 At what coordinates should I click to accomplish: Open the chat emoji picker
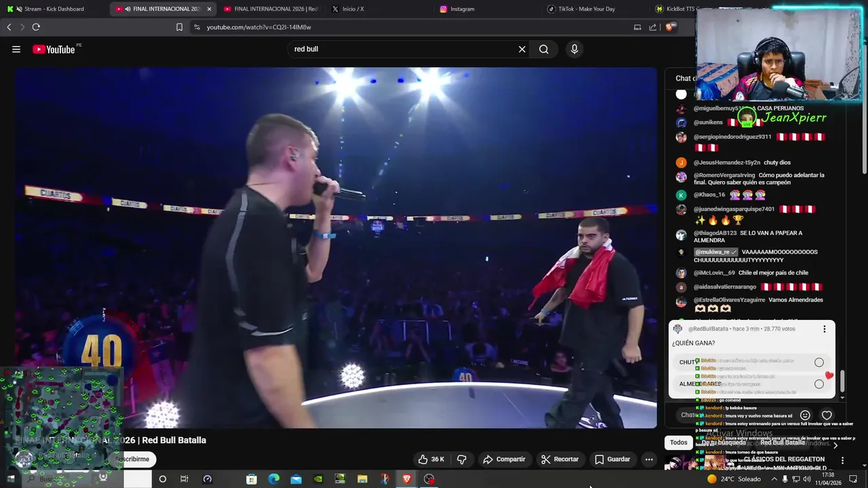[805, 415]
